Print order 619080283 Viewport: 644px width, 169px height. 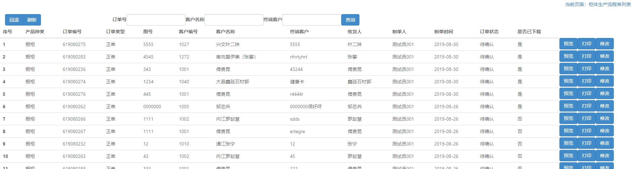[587, 56]
